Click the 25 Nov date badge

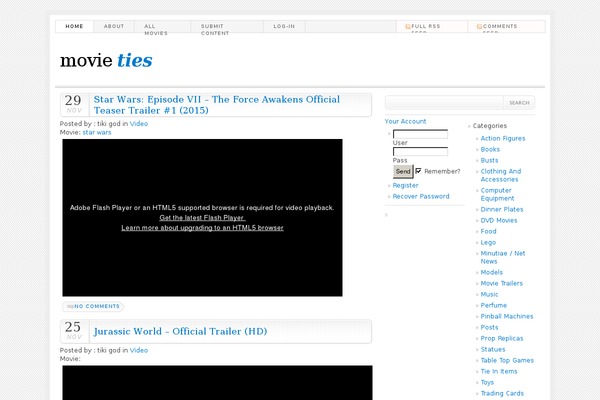click(x=74, y=331)
